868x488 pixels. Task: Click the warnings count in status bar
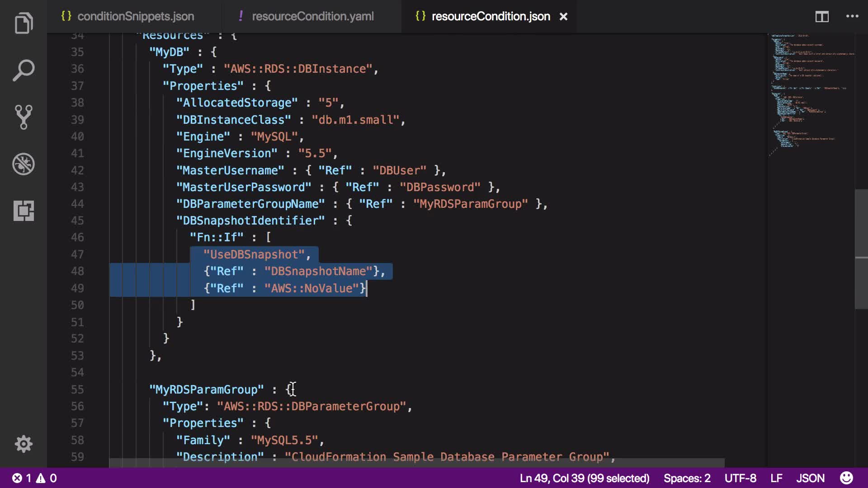[47, 478]
